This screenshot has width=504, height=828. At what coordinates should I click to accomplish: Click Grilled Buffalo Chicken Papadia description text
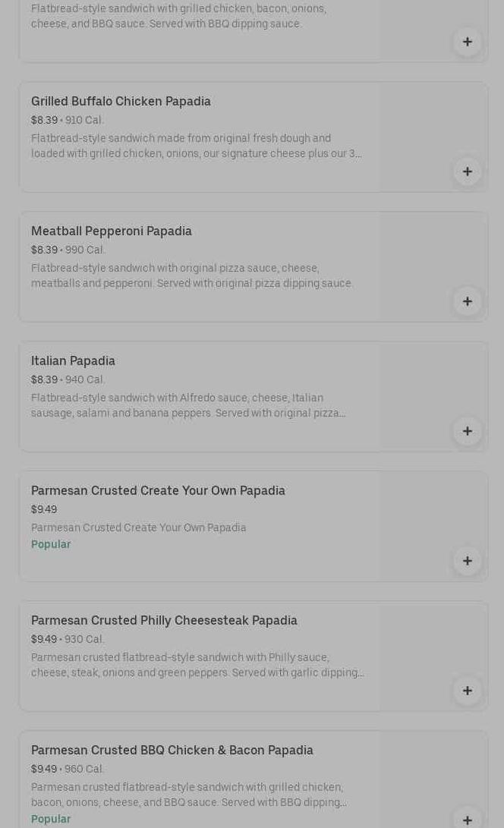[x=196, y=146]
